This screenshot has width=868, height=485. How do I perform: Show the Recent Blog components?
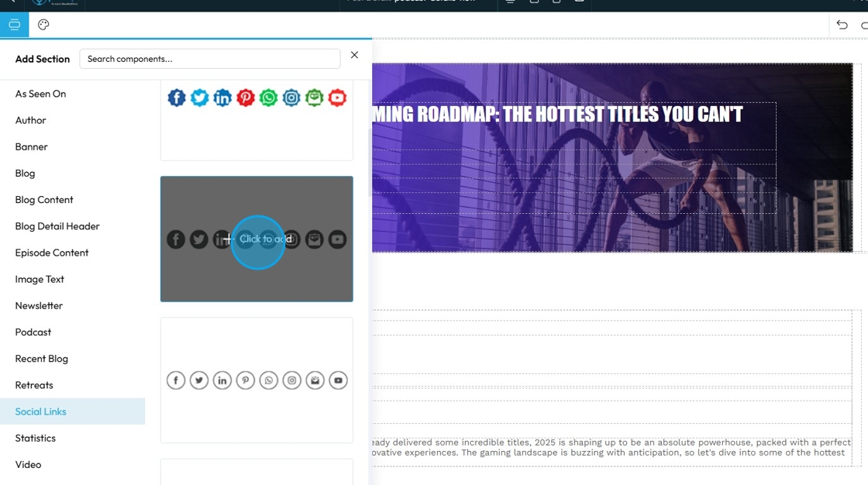pyautogui.click(x=42, y=359)
